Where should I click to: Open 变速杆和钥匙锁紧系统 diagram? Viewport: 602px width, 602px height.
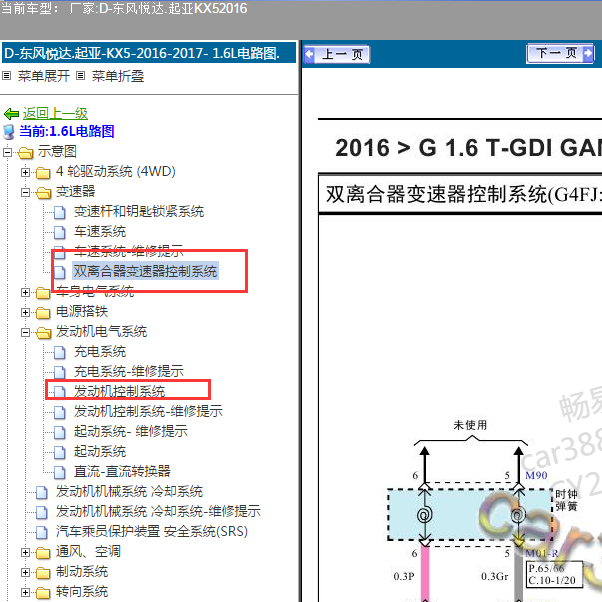coord(139,212)
